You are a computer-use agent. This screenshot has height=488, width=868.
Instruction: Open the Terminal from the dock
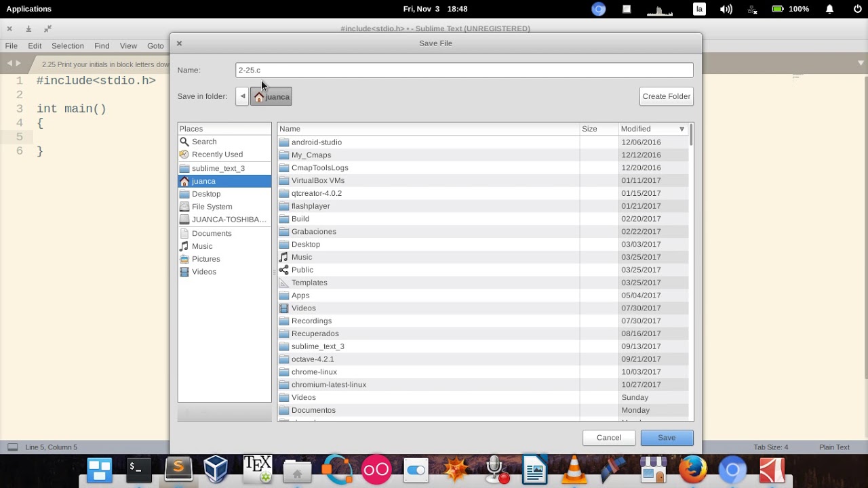(x=139, y=469)
